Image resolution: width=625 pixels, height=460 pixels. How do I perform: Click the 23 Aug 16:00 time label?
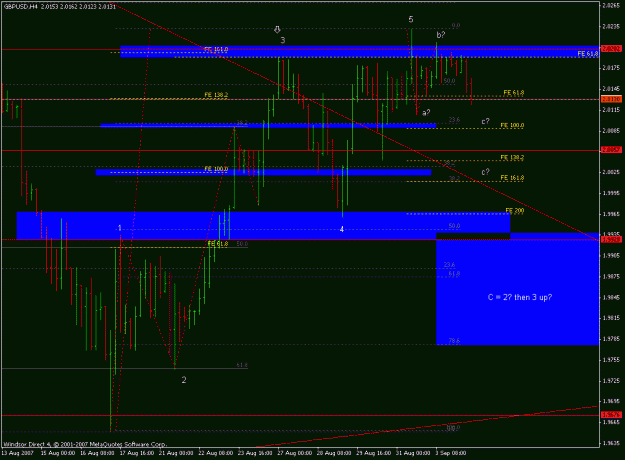[255, 453]
